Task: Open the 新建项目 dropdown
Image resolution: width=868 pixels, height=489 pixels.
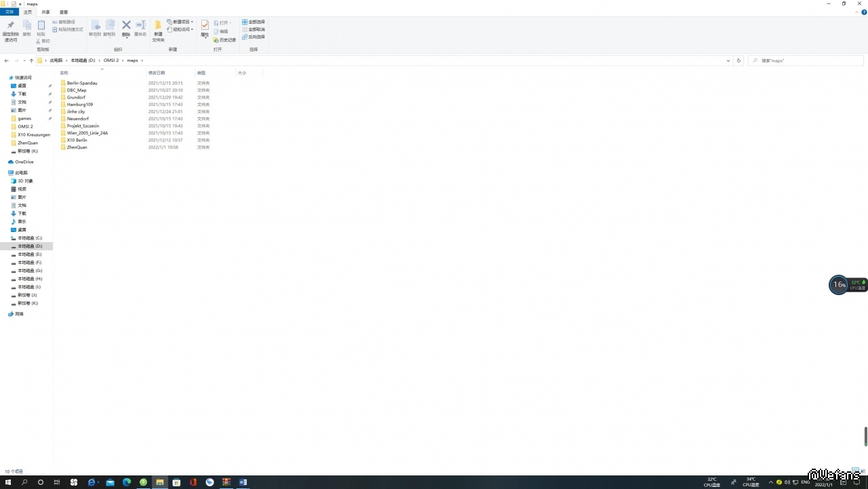Action: click(180, 22)
